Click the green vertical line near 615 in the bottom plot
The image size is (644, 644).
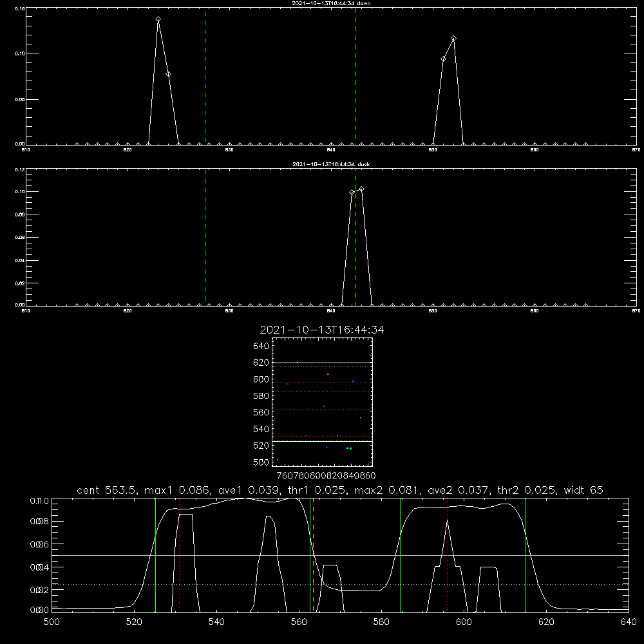526,555
